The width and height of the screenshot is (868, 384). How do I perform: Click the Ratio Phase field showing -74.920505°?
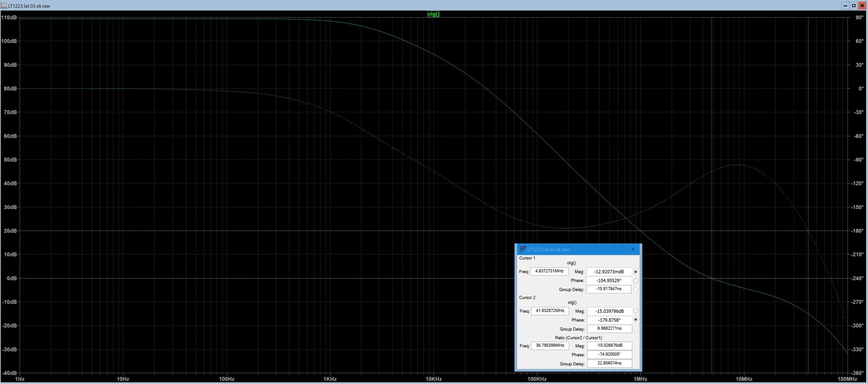pyautogui.click(x=609, y=354)
